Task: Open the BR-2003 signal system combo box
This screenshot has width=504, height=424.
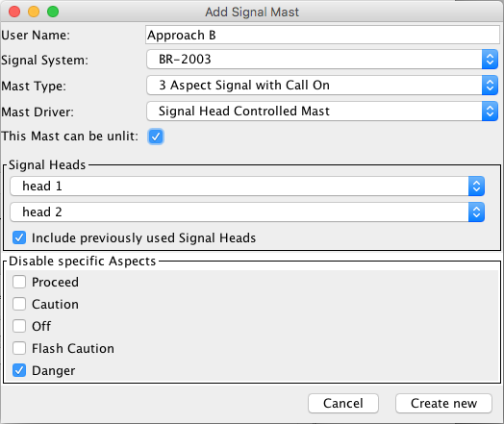Action: click(322, 59)
